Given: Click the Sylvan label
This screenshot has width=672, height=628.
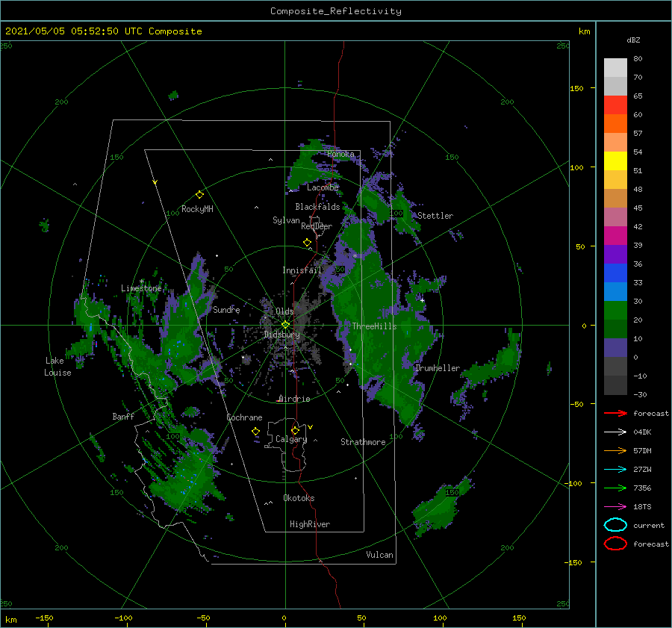Looking at the screenshot, I should pos(286,220).
